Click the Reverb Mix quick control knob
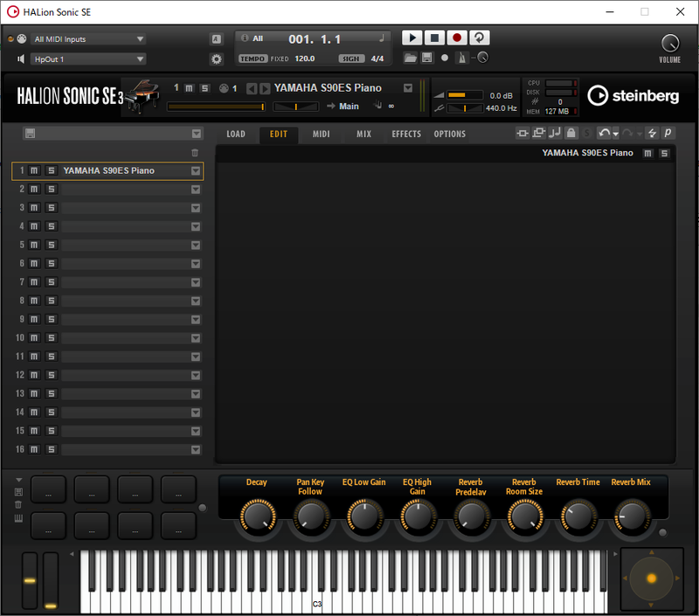 pos(632,517)
